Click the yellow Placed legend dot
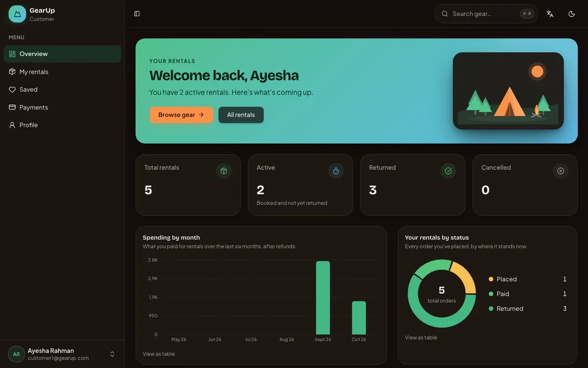Screen dimensions: 588x368 (491, 279)
